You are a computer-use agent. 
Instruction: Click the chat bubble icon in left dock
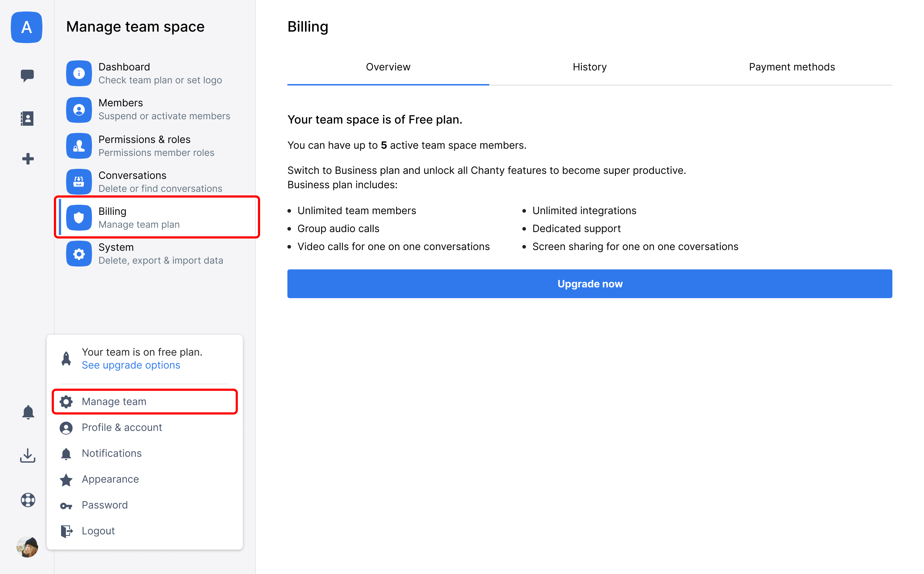27,75
